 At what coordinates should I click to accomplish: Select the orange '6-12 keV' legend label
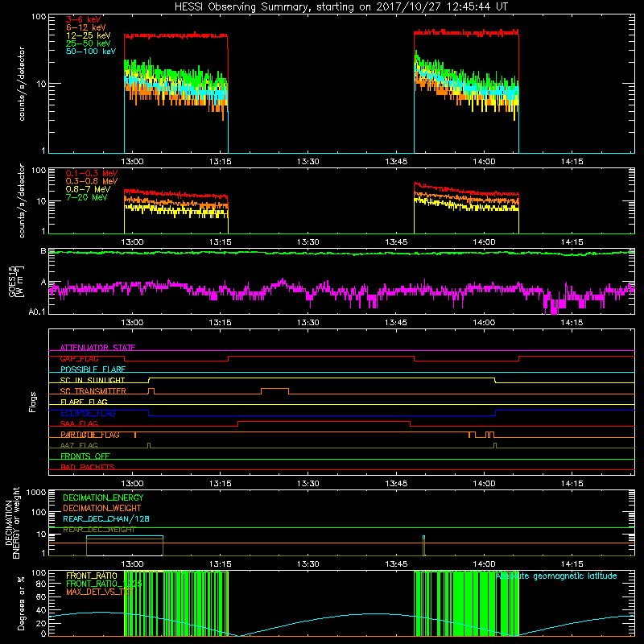pyautogui.click(x=86, y=27)
